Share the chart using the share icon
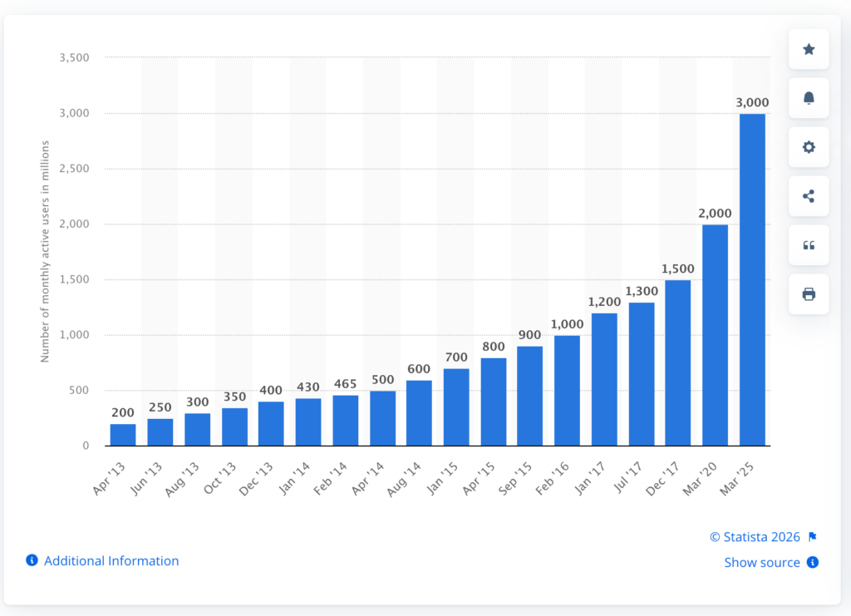 [x=808, y=196]
